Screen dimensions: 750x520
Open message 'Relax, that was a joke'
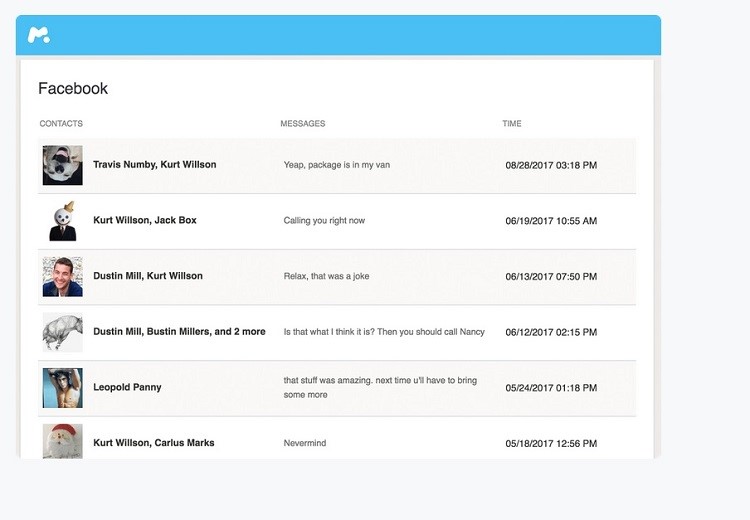pos(326,276)
